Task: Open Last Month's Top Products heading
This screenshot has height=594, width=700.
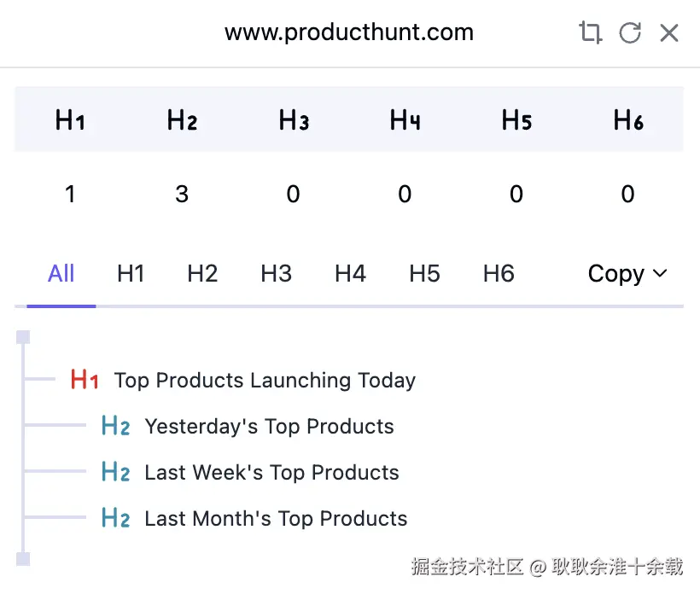Action: [x=276, y=519]
